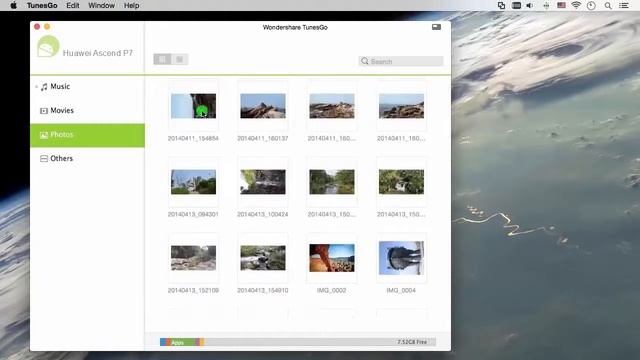Click the 20140411_154854 file name
Image resolution: width=640 pixels, height=360 pixels.
pyautogui.click(x=193, y=138)
